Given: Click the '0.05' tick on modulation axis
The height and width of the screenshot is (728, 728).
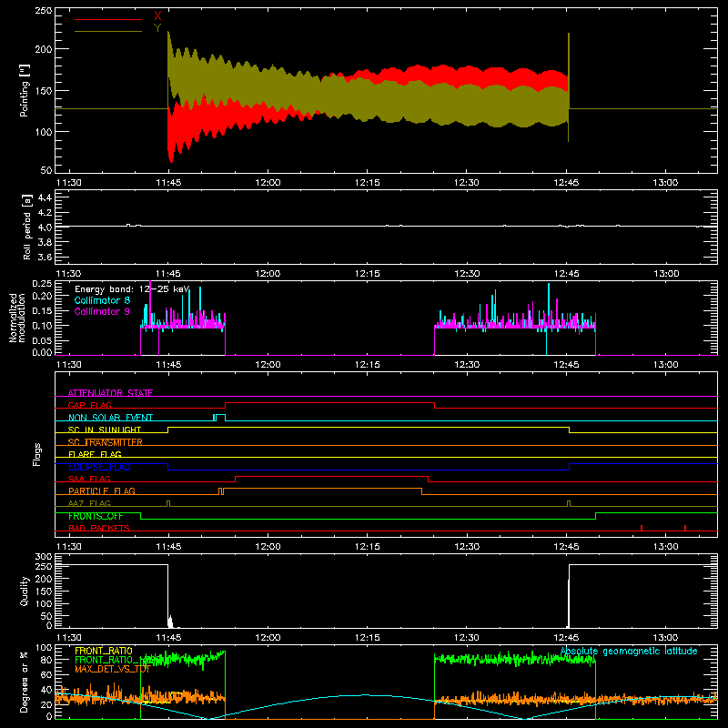Looking at the screenshot, I should coord(42,340).
